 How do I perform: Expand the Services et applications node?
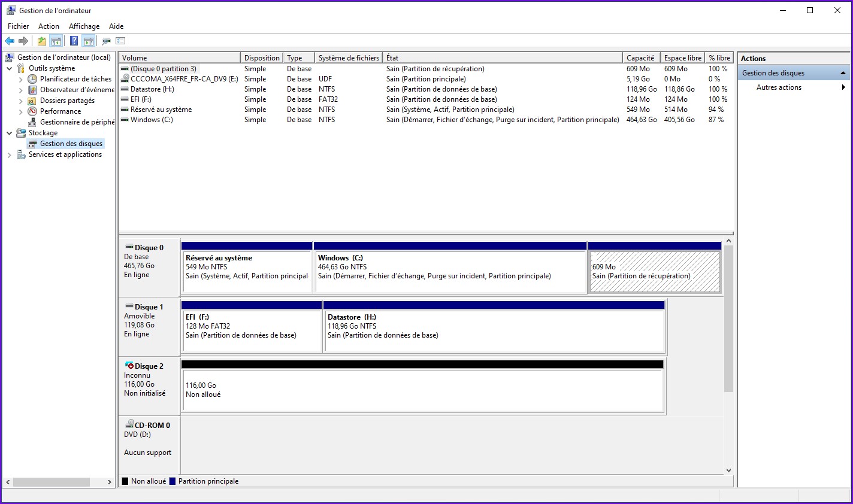(10, 154)
